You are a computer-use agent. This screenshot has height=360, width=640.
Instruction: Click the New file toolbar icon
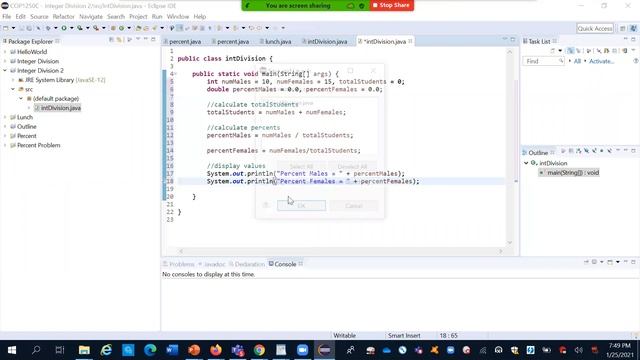pyautogui.click(x=6, y=28)
